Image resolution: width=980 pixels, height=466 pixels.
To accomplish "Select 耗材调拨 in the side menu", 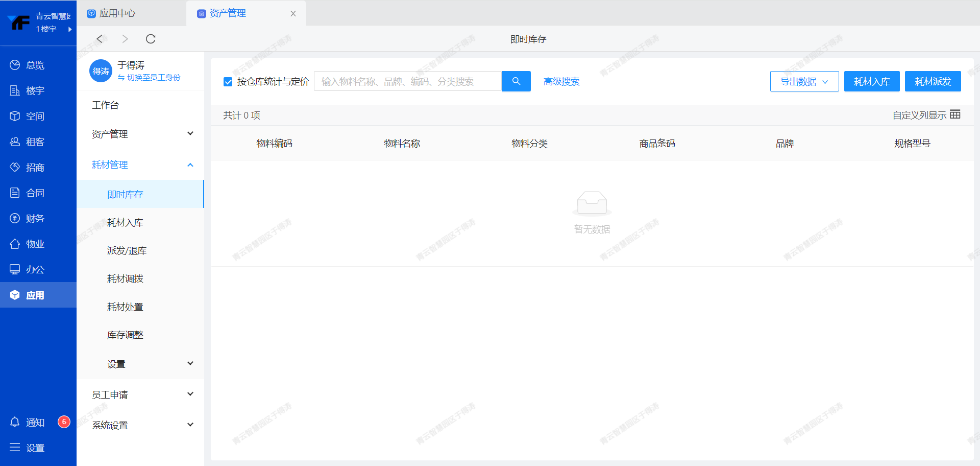I will pyautogui.click(x=125, y=278).
